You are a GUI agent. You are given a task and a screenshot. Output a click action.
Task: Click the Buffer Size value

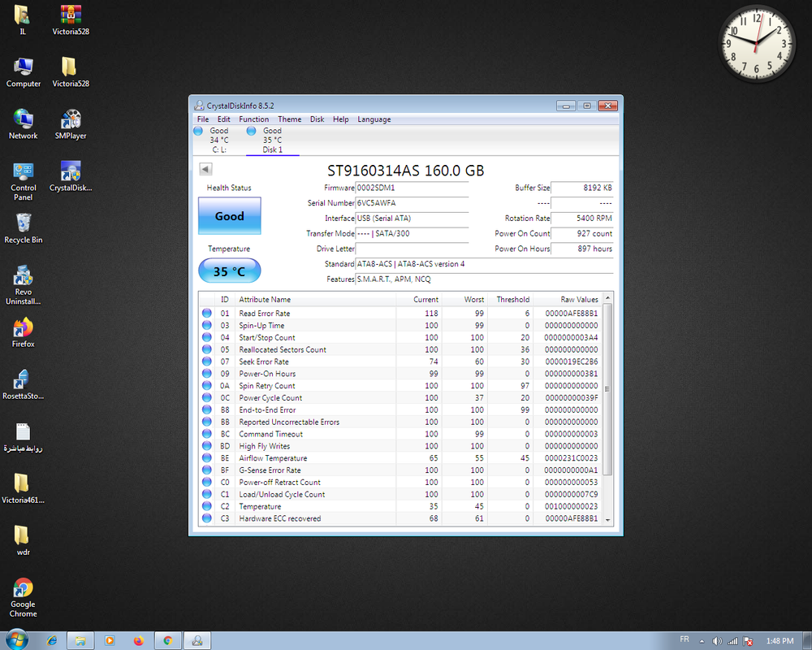[x=581, y=188]
